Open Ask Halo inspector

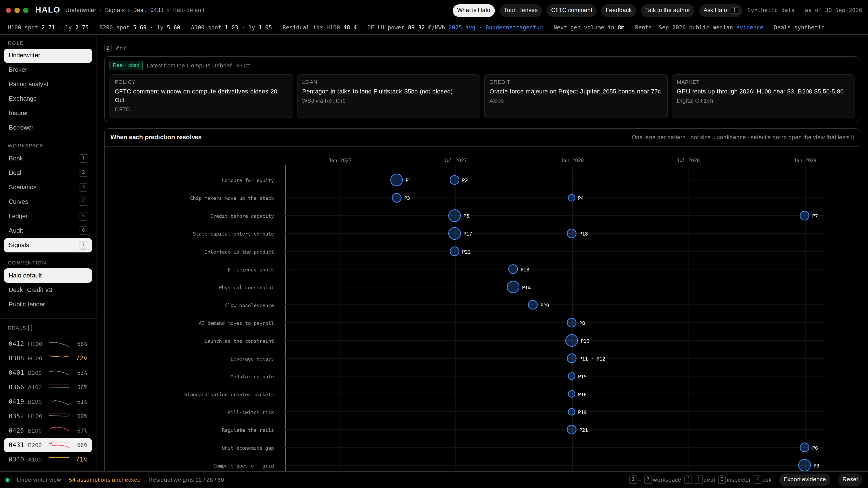(720, 10)
